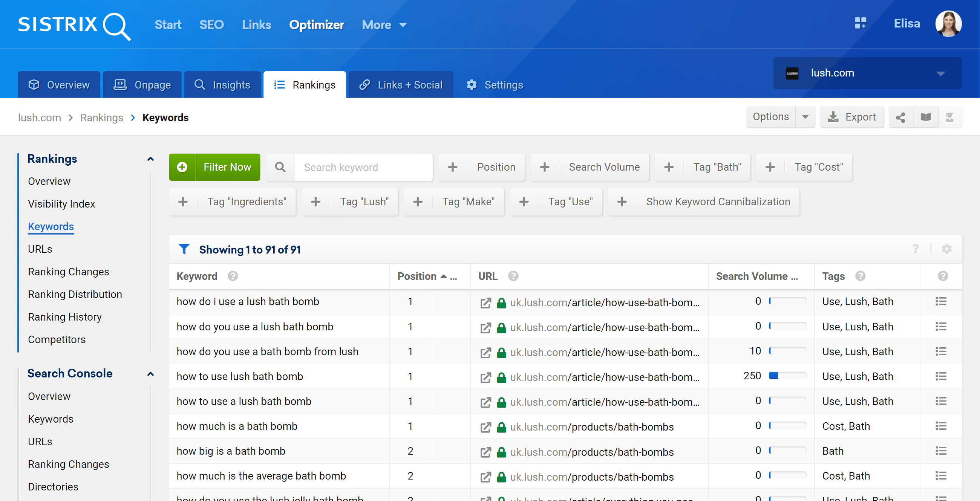Collapse the Rankings sidebar section
Image resolution: width=980 pixels, height=501 pixels.
151,159
